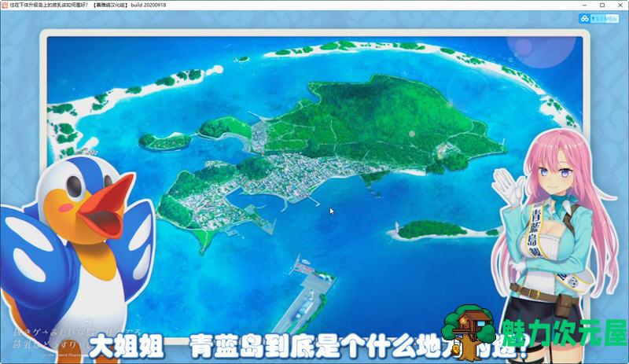This screenshot has height=364, width=629.
Task: Click the blue penguin mascot
Action: tap(76, 257)
